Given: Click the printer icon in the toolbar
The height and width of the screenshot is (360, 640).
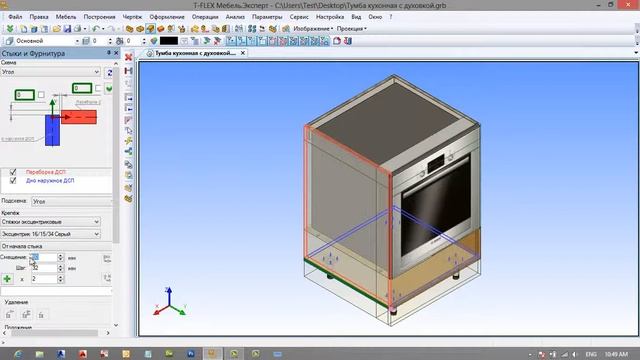Looking at the screenshot, I should click(x=77, y=29).
